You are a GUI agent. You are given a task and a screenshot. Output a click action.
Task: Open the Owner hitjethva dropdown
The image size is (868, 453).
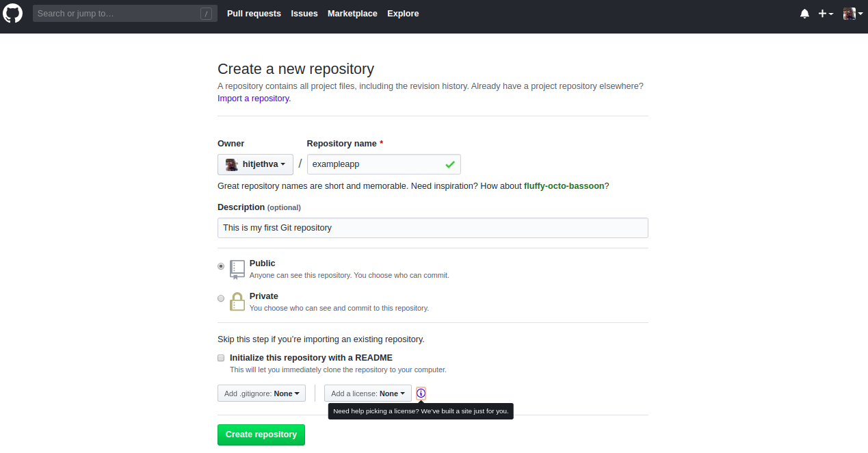[x=255, y=164]
